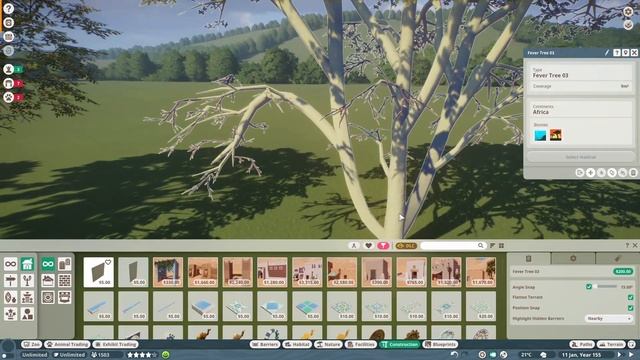Select the blue pool piece thumbnail in second row
The height and width of the screenshot is (360, 640).
[x=203, y=306]
